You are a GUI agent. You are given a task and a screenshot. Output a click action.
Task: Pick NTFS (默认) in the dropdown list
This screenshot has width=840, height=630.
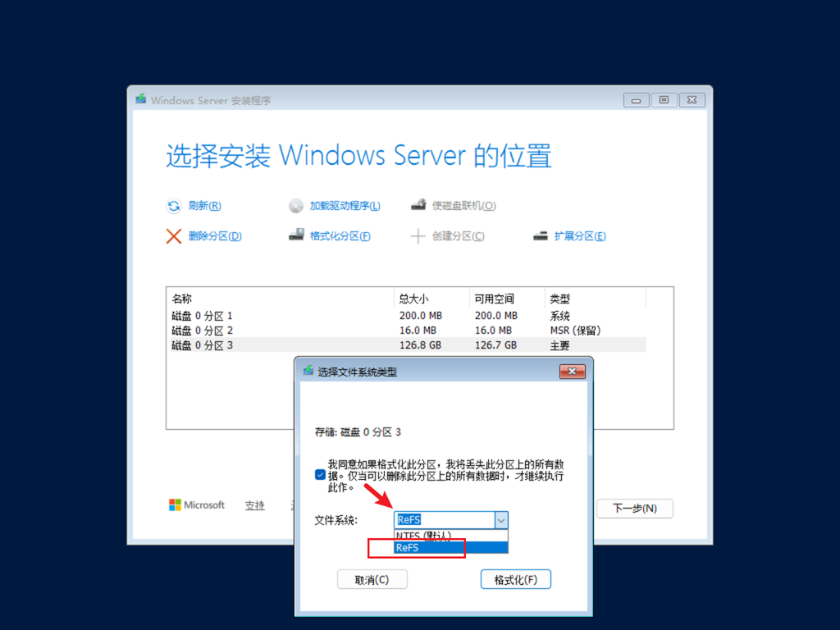451,536
